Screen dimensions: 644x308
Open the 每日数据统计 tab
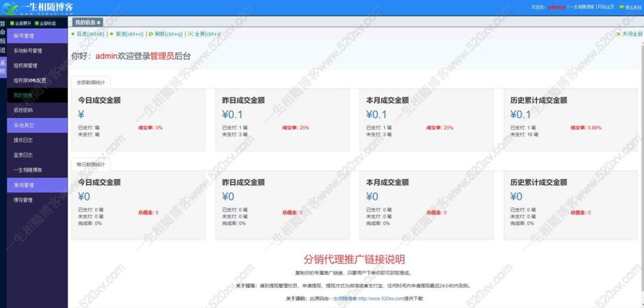coord(91,164)
